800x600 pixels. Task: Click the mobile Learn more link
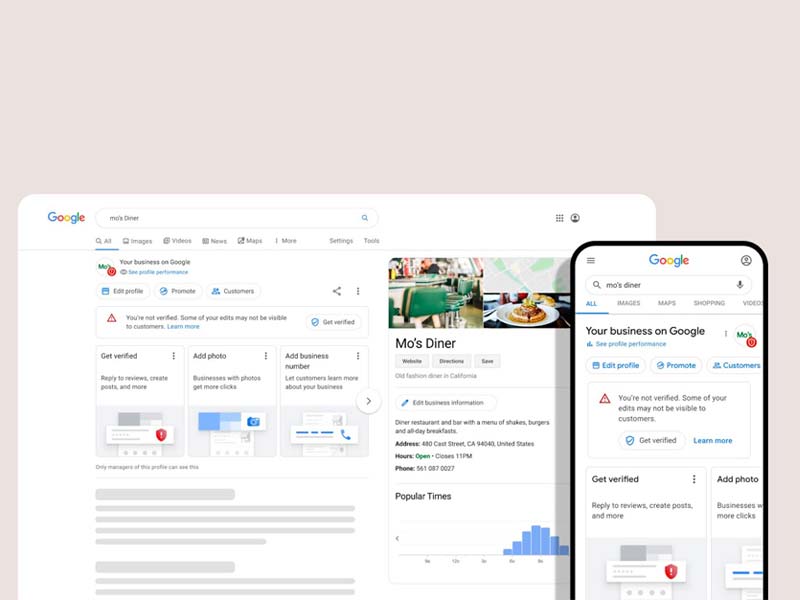point(713,441)
